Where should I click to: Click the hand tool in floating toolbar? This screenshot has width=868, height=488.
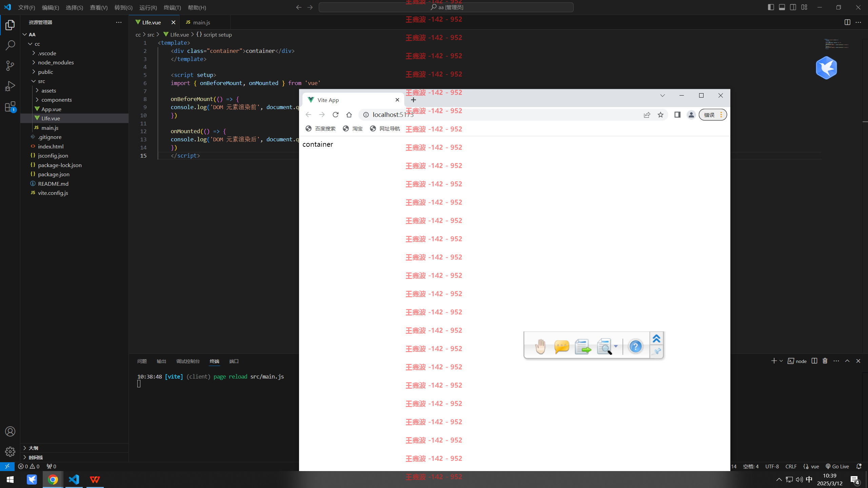(540, 347)
